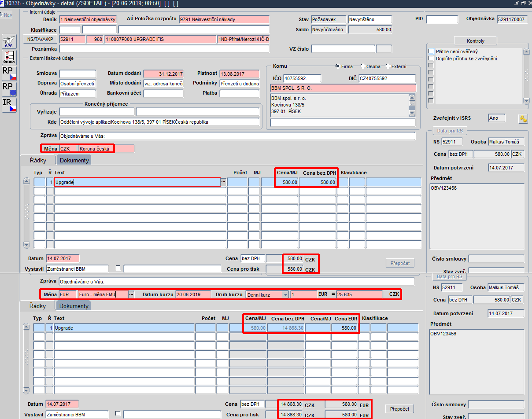Tick the Doplňte přílohu ke zveřejnění checkbox
The height and width of the screenshot is (419, 532).
(x=431, y=59)
